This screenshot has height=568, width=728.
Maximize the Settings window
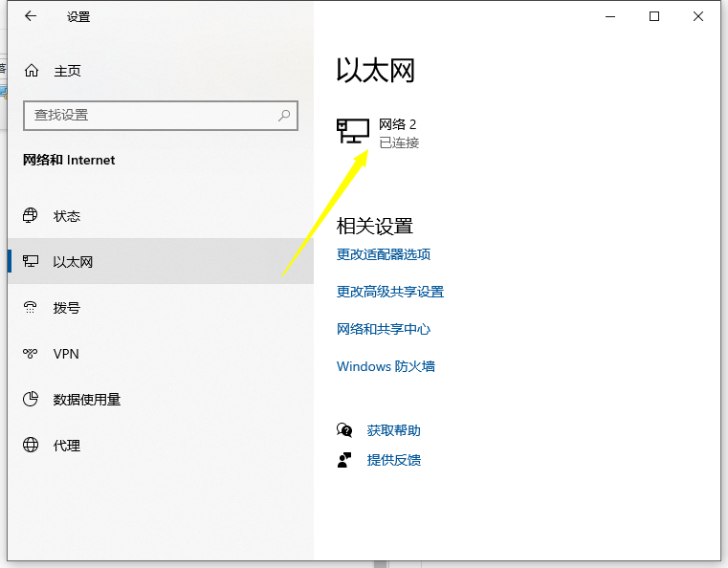654,16
